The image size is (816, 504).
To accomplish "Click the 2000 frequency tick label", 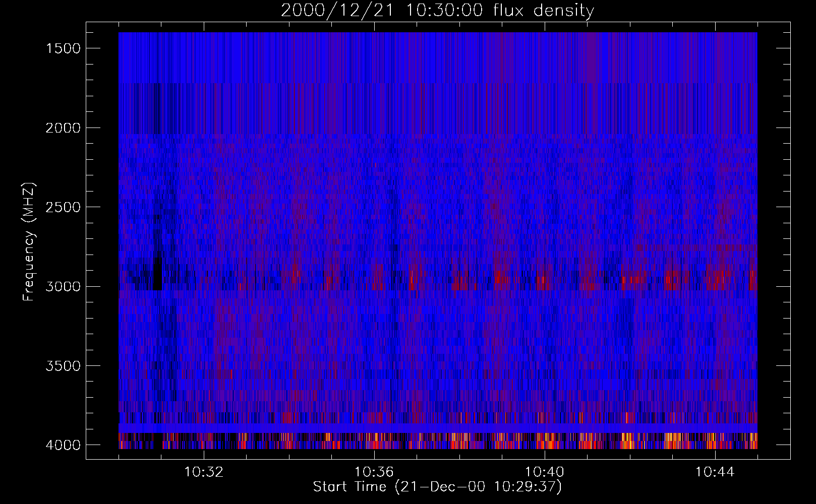I will (63, 128).
